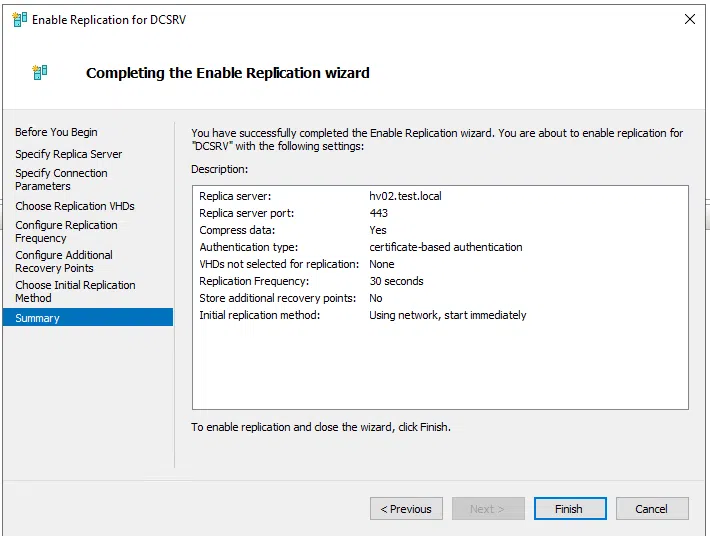Switch to the Choose Initial Replication Method step
710x536 pixels.
[x=75, y=291]
